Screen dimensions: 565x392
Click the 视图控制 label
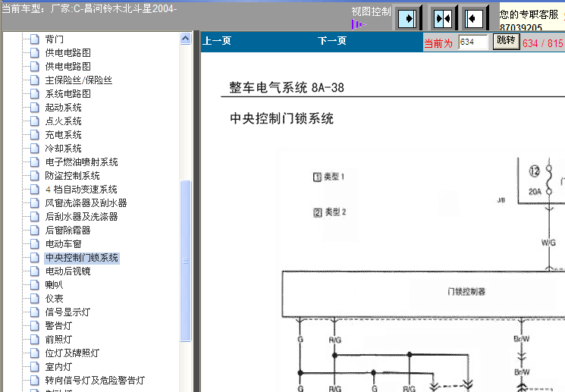371,12
